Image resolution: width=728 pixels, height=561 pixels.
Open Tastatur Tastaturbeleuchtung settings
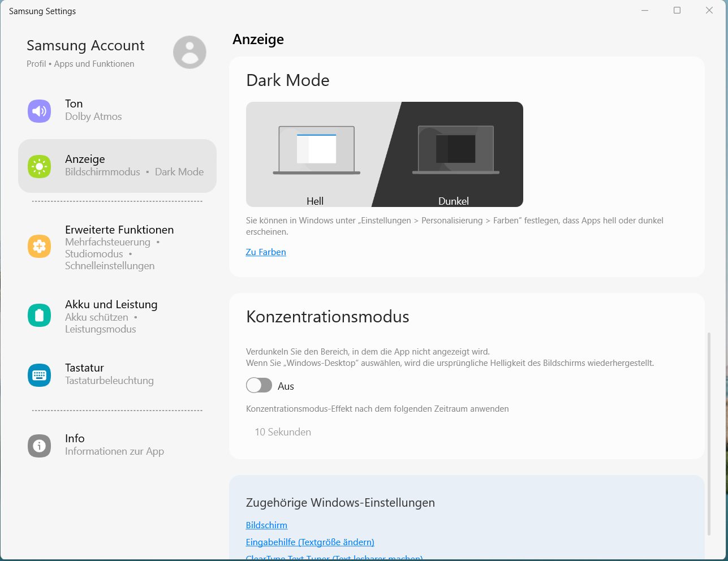click(x=117, y=374)
